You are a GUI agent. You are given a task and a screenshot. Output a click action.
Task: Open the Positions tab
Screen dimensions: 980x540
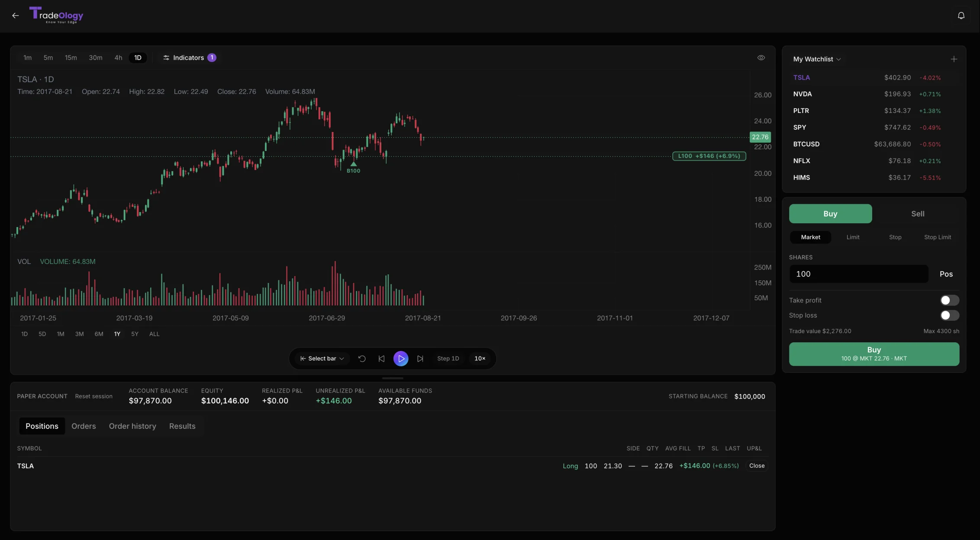(x=42, y=426)
